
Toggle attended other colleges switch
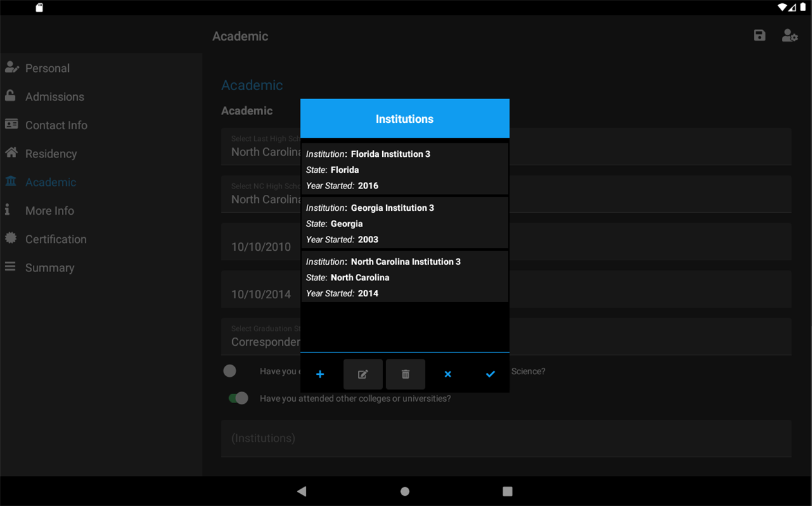pos(238,399)
